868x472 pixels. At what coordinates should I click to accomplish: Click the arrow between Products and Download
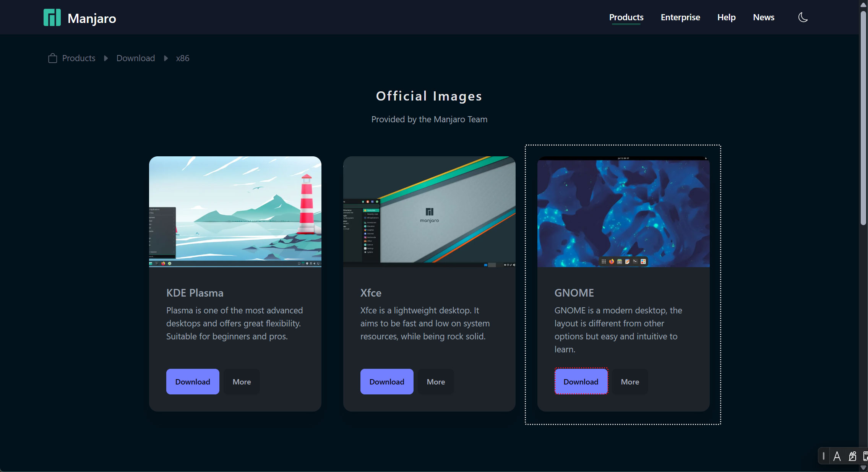tap(106, 58)
